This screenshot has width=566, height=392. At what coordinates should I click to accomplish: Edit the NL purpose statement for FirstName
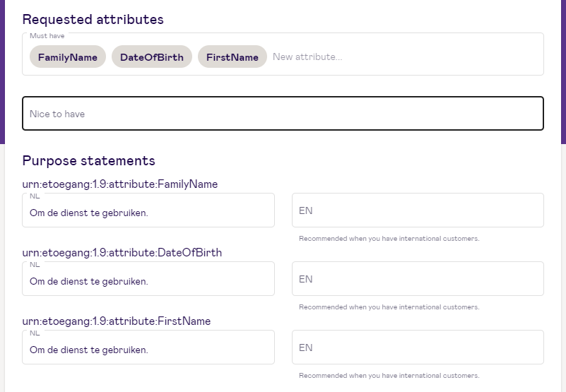148,348
